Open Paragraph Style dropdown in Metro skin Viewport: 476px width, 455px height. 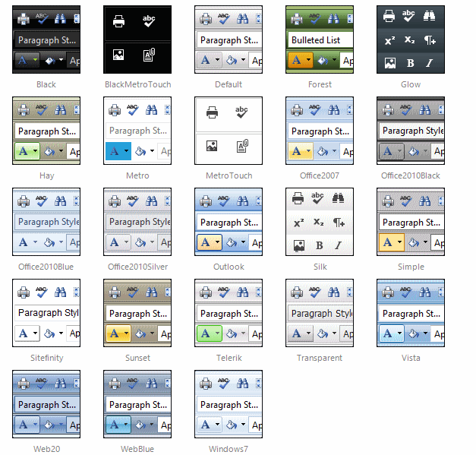pyautogui.click(x=138, y=131)
